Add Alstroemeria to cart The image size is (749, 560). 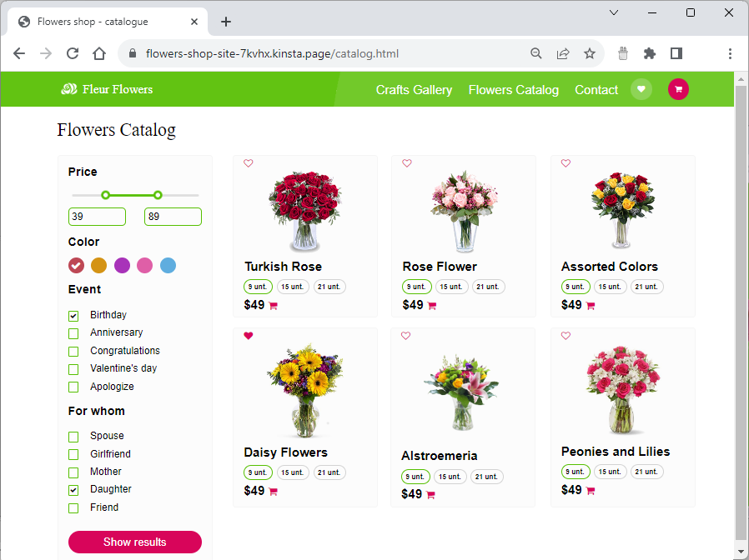click(x=430, y=495)
